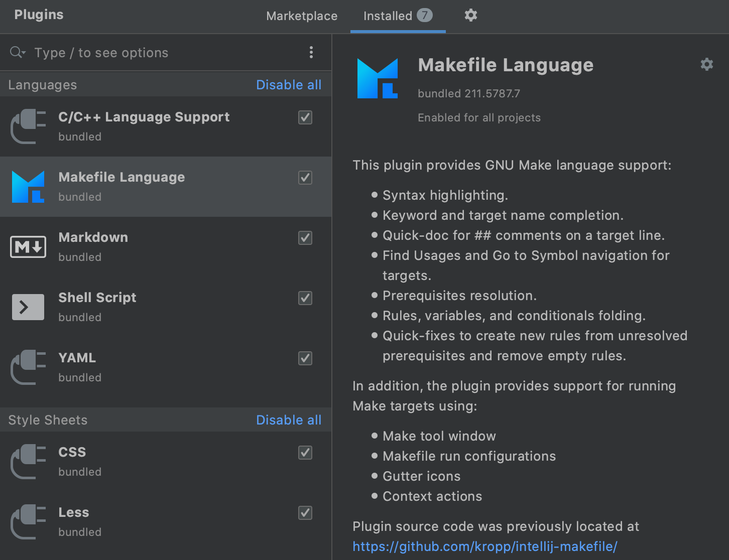
Task: Click the Makefile Language list entry name
Action: click(122, 177)
